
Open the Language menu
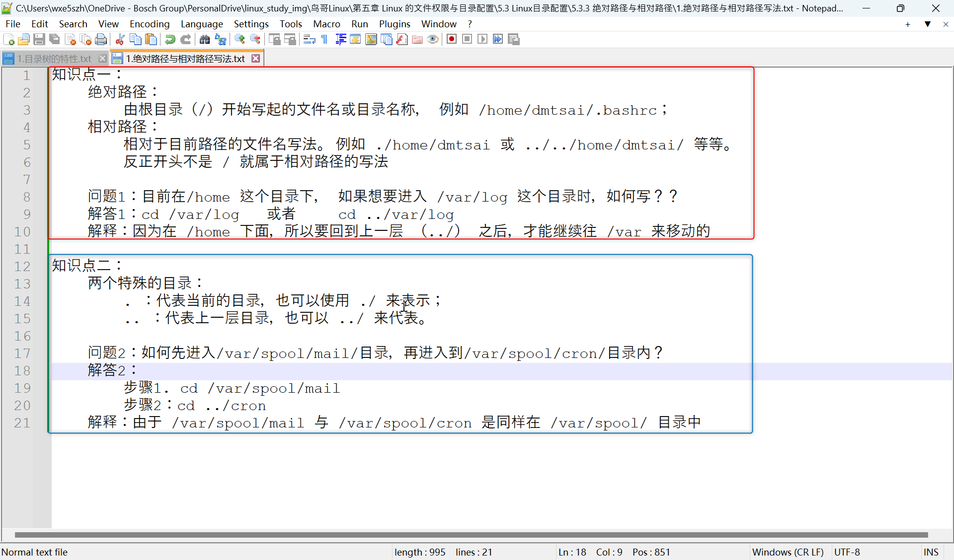[x=201, y=24]
